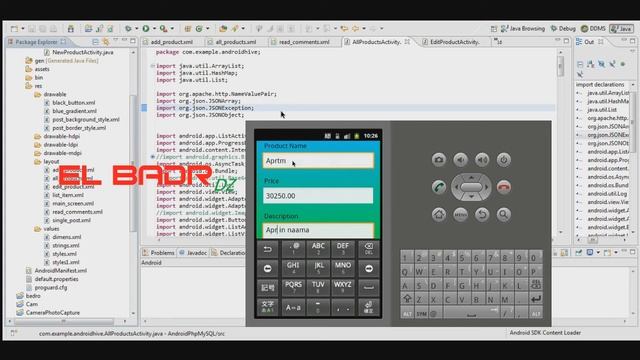Click the emulator back button
Screen dimensions: 640x360
482,214
